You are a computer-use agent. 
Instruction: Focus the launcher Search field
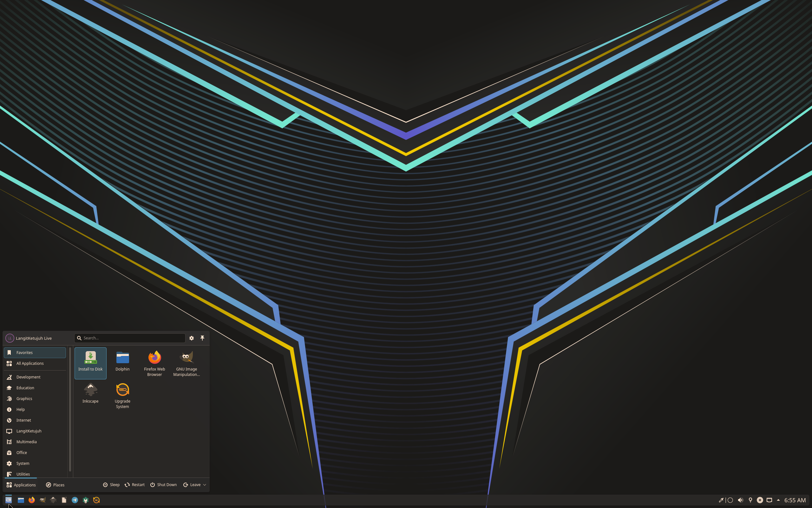point(129,338)
